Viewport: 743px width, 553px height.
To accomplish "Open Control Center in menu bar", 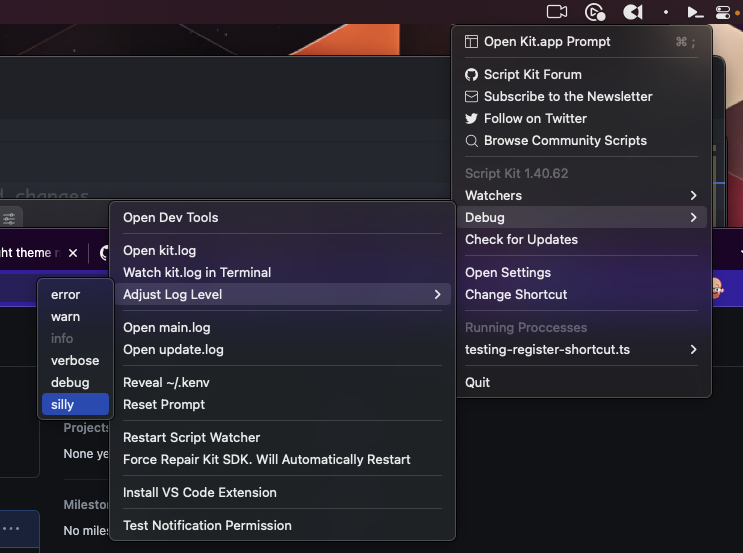I will [x=723, y=12].
